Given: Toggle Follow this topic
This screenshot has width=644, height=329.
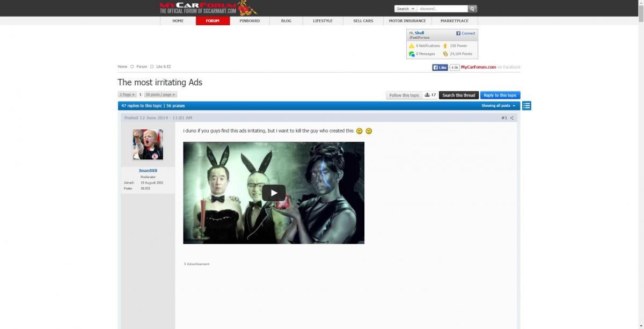Looking at the screenshot, I should [x=404, y=95].
